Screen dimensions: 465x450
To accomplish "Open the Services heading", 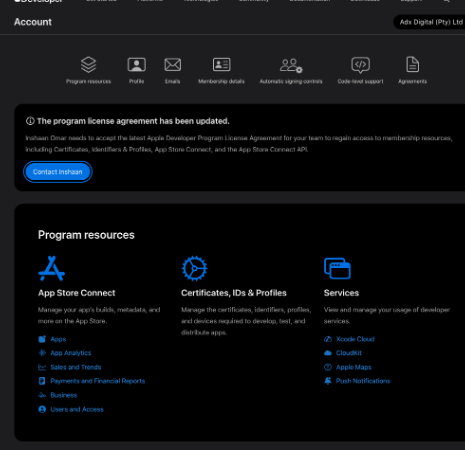I will (x=341, y=293).
